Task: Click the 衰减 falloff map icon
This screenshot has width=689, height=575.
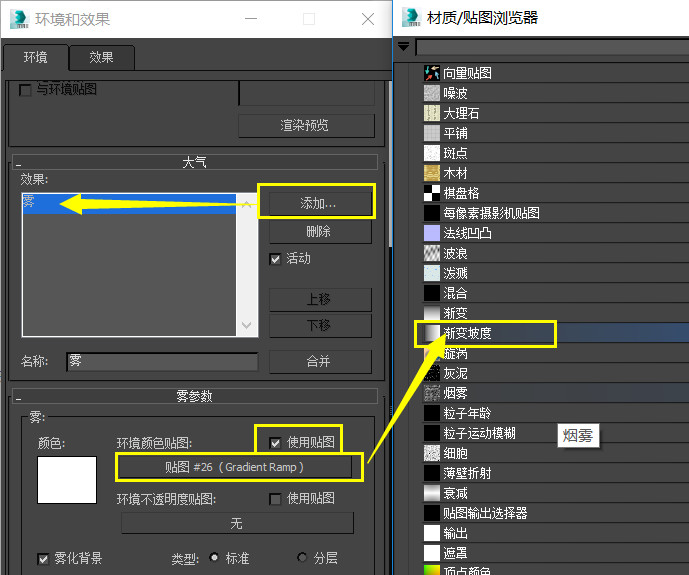Action: point(432,493)
